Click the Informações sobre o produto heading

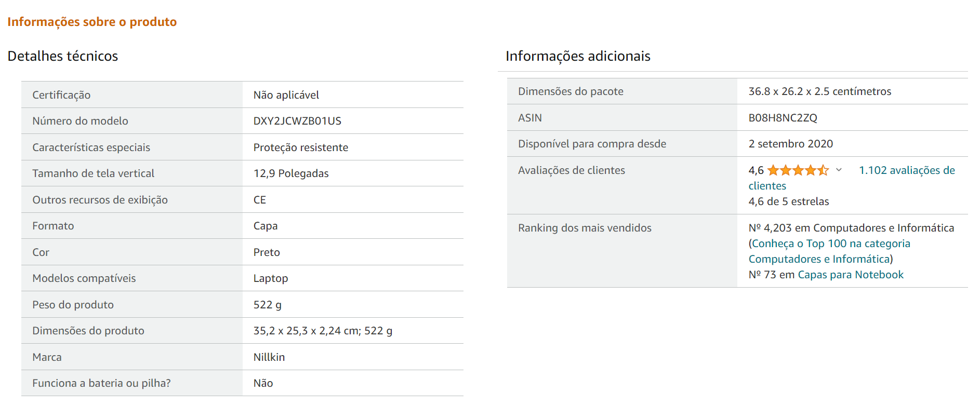[92, 22]
